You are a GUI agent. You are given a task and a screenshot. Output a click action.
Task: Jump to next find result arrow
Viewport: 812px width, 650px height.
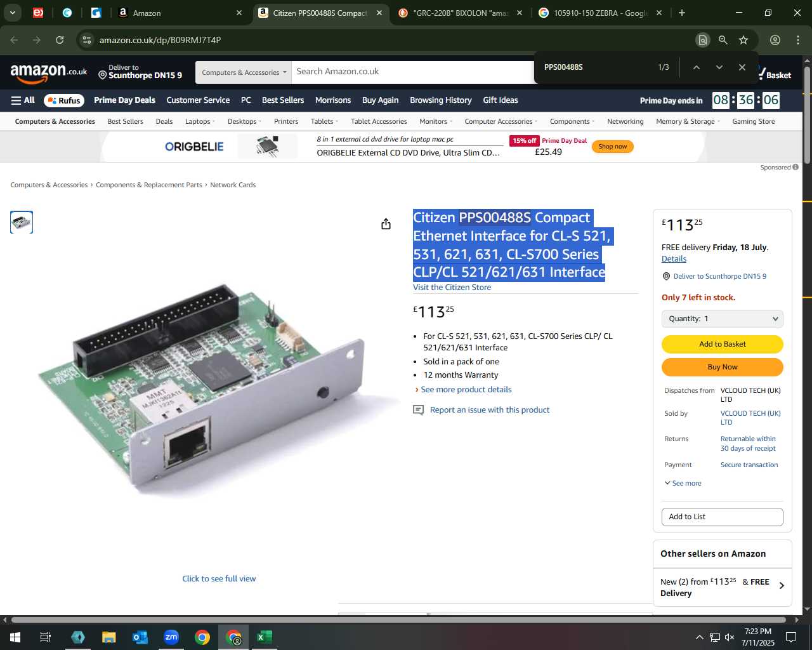click(719, 67)
